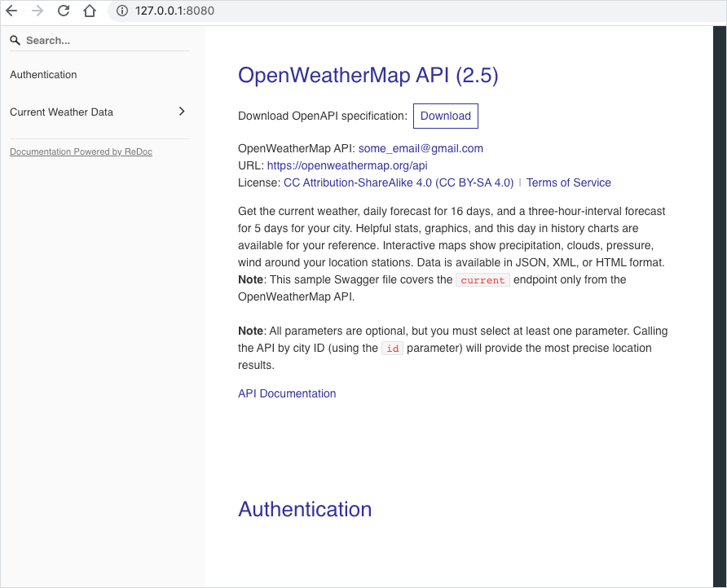Select Authentication in the sidebar menu
Viewport: 727px width, 588px height.
[x=42, y=74]
